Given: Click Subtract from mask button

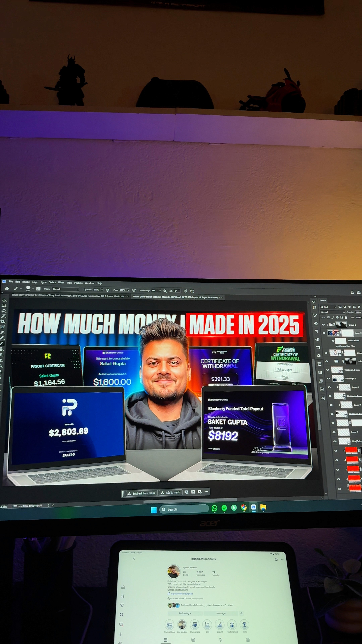Looking at the screenshot, I should point(141,493).
